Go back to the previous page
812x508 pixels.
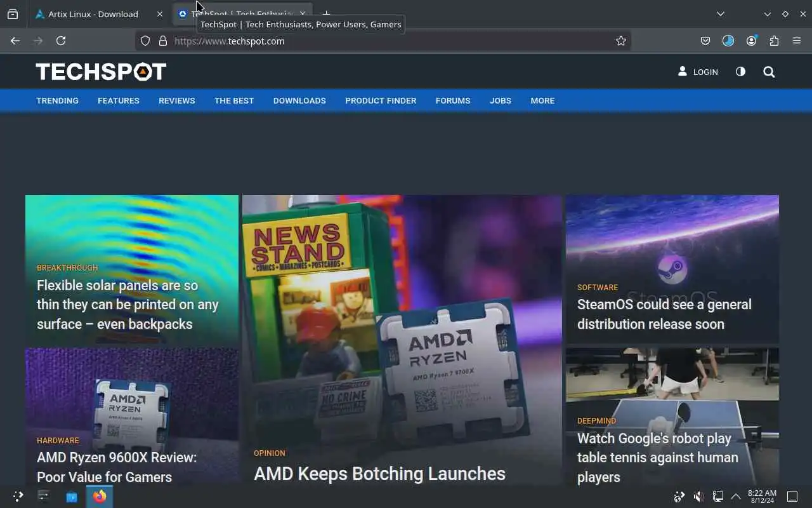click(15, 41)
